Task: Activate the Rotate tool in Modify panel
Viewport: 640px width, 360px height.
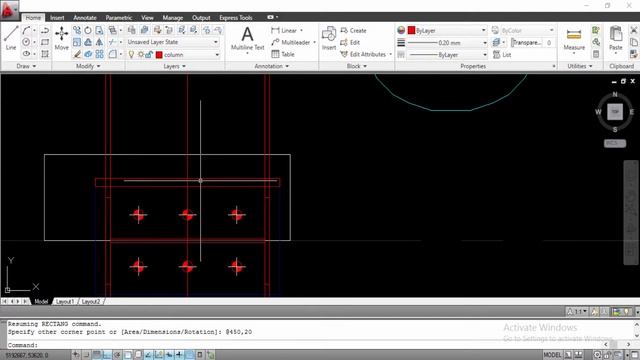Action: (x=88, y=30)
